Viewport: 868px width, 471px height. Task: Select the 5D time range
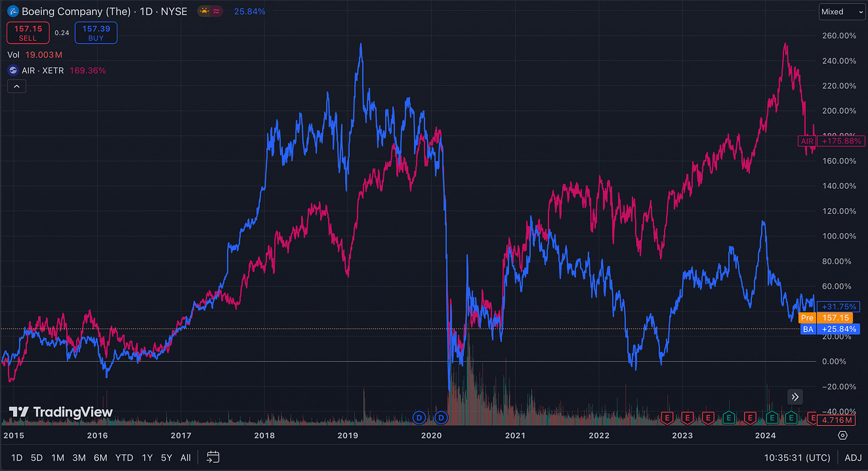click(37, 458)
